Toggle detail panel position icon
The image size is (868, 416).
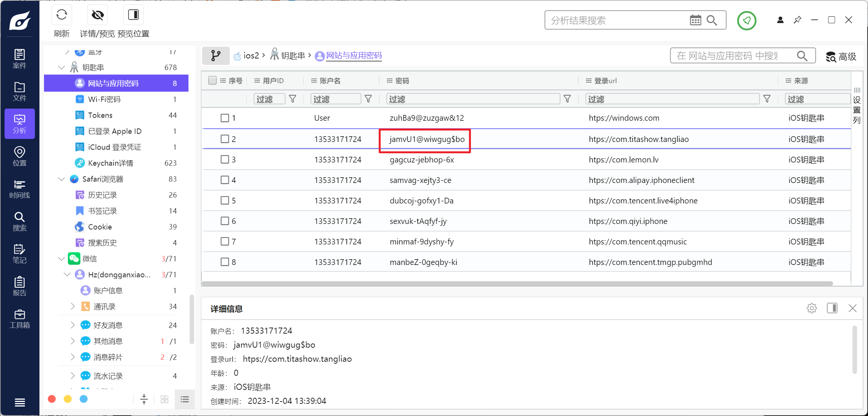point(832,308)
